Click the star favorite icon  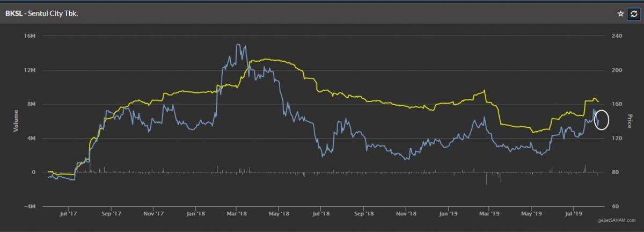620,14
